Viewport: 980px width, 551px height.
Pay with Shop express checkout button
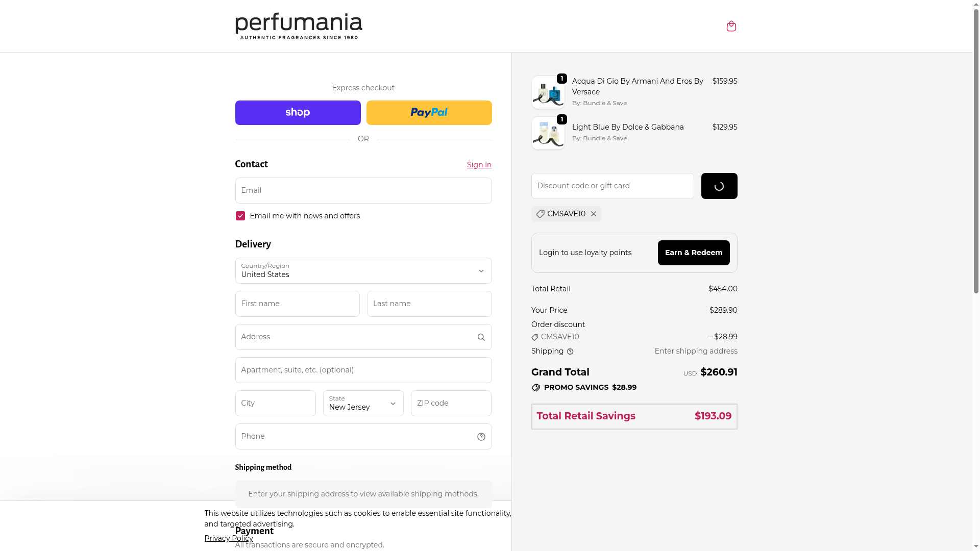click(298, 113)
